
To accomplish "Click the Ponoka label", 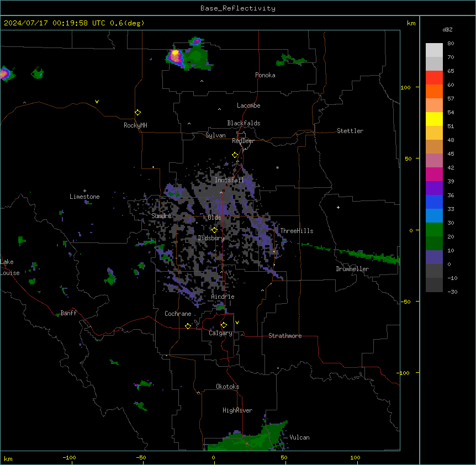I will coord(265,75).
